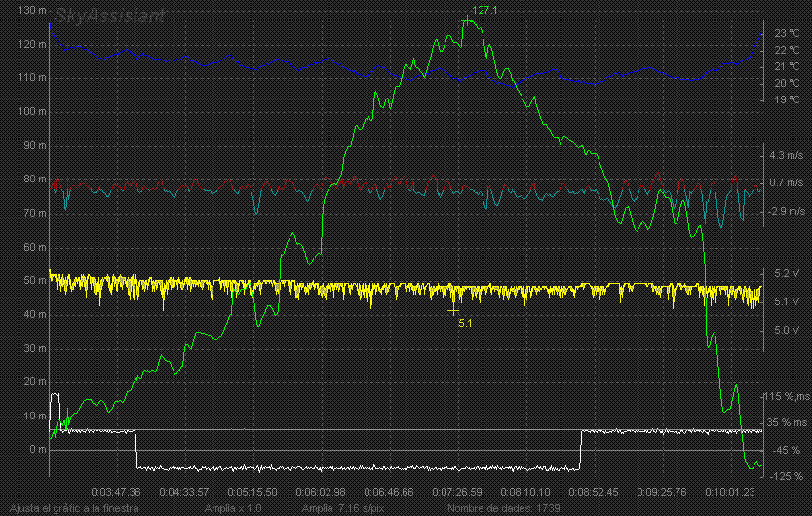The width and height of the screenshot is (812, 516).
Task: Click the 19 °C temperature axis label
Action: [x=787, y=99]
